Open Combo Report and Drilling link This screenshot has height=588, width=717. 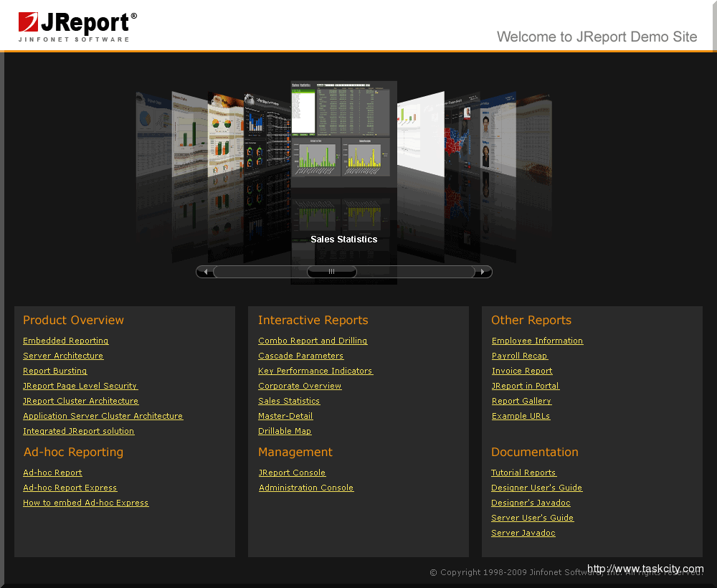[x=313, y=341]
